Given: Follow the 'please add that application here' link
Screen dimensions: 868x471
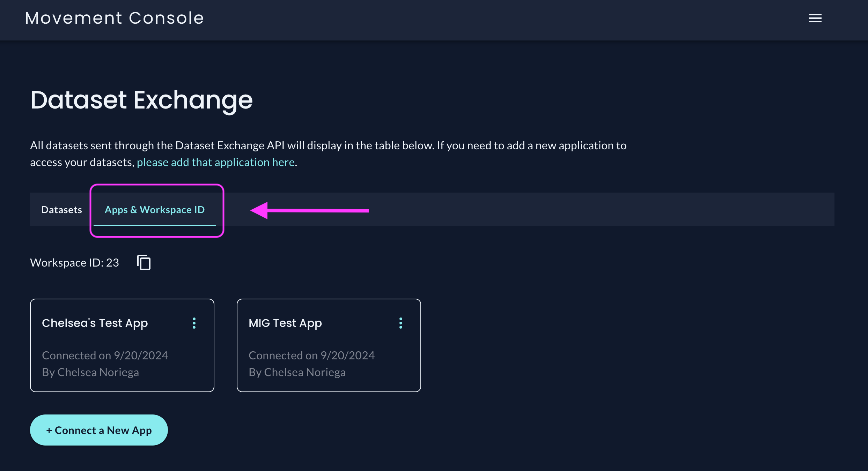Looking at the screenshot, I should tap(216, 162).
